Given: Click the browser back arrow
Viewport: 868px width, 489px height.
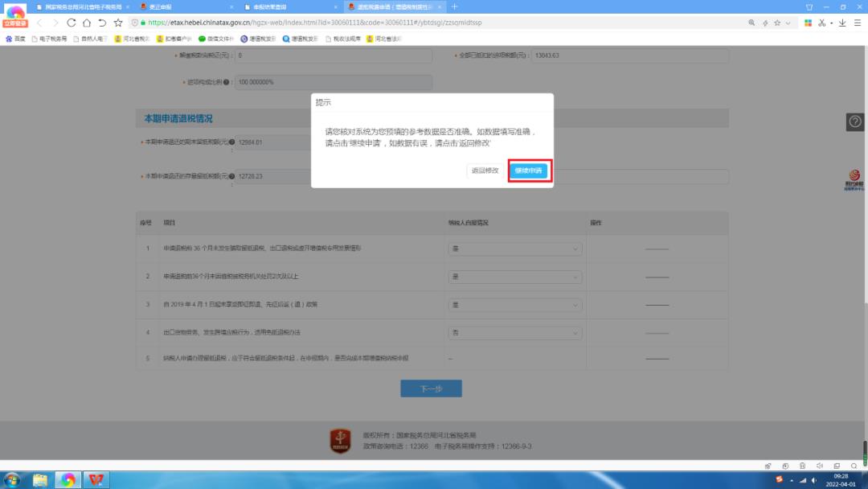Looking at the screenshot, I should pos(39,23).
